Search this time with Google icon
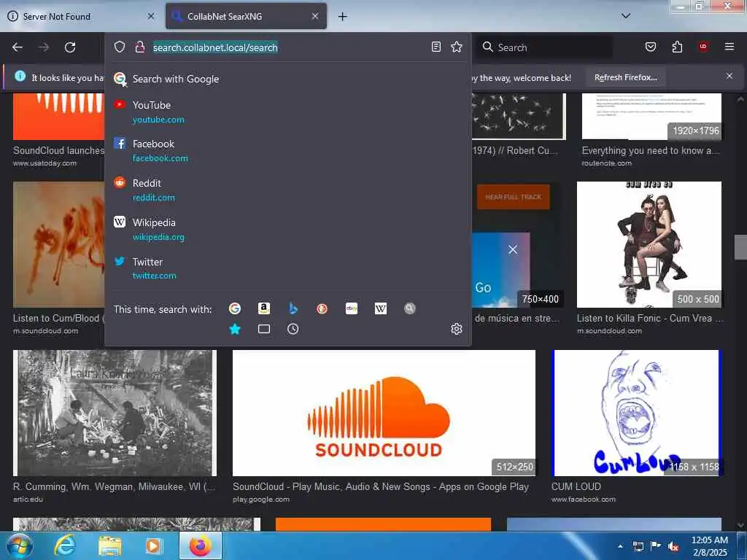Screen dimensions: 747x560 (x=235, y=308)
